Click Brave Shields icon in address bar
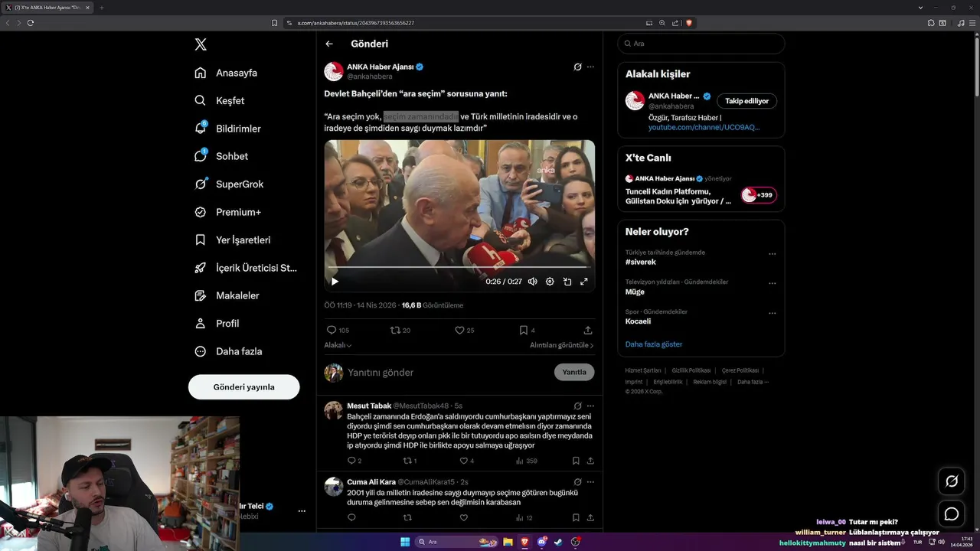The image size is (980, 551). [x=689, y=23]
